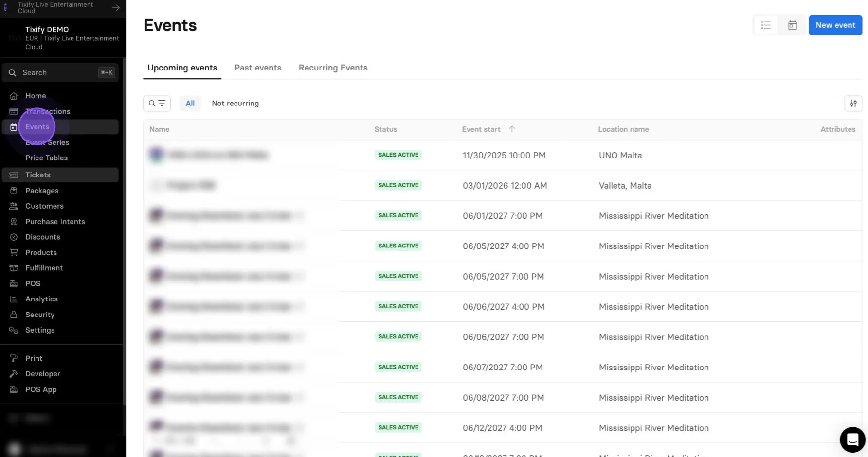Image resolution: width=868 pixels, height=457 pixels.
Task: Click the New event button
Action: tap(835, 25)
